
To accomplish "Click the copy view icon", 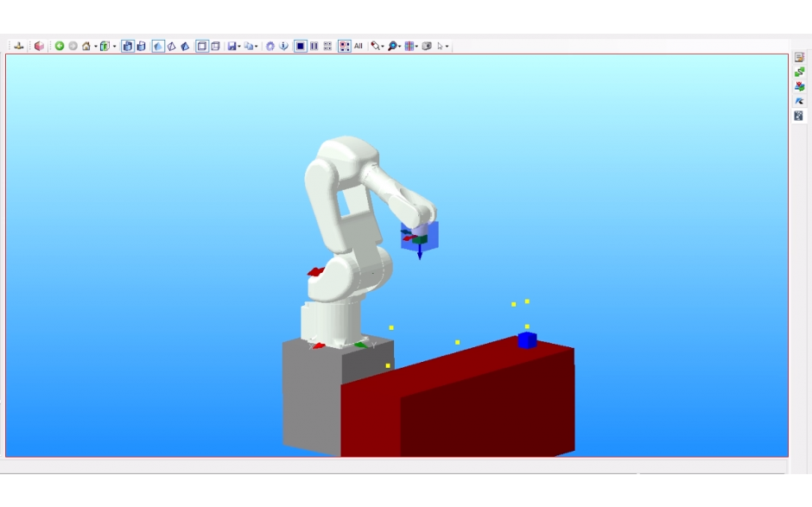I will [249, 46].
